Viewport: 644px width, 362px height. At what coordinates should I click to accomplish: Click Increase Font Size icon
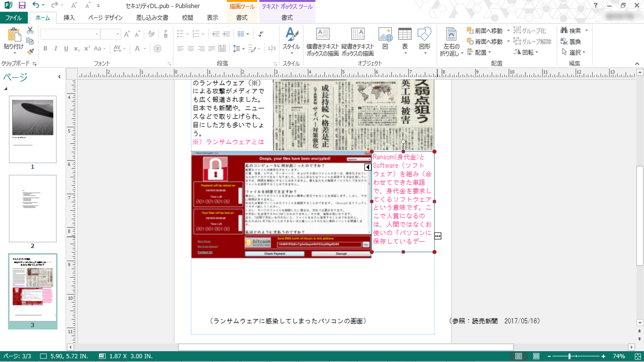coord(127,34)
